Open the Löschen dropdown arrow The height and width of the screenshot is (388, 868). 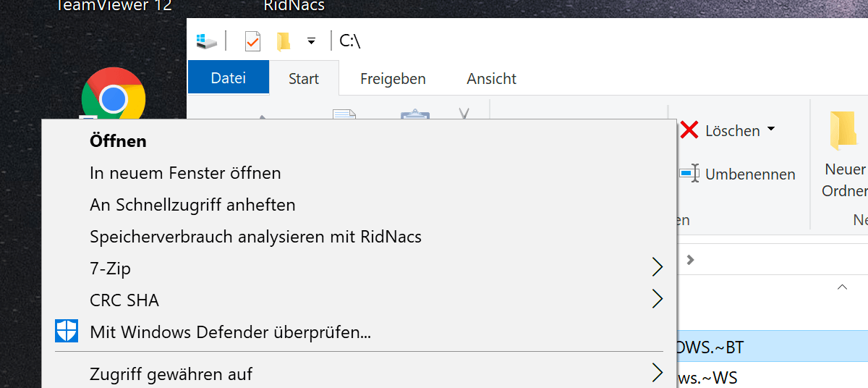(x=770, y=130)
